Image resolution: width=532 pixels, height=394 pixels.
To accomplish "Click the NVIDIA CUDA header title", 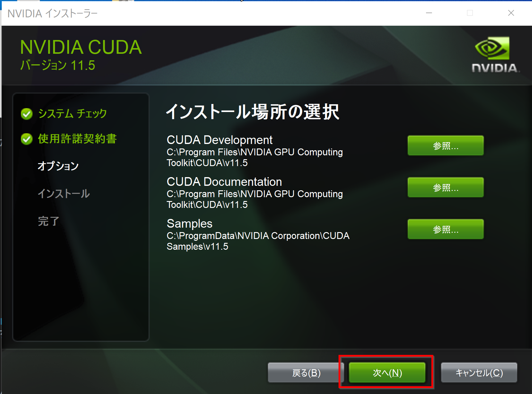I will point(81,47).
